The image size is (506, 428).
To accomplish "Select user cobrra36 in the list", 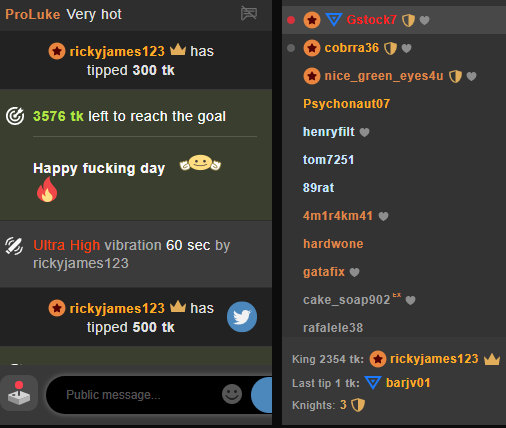I will click(351, 48).
